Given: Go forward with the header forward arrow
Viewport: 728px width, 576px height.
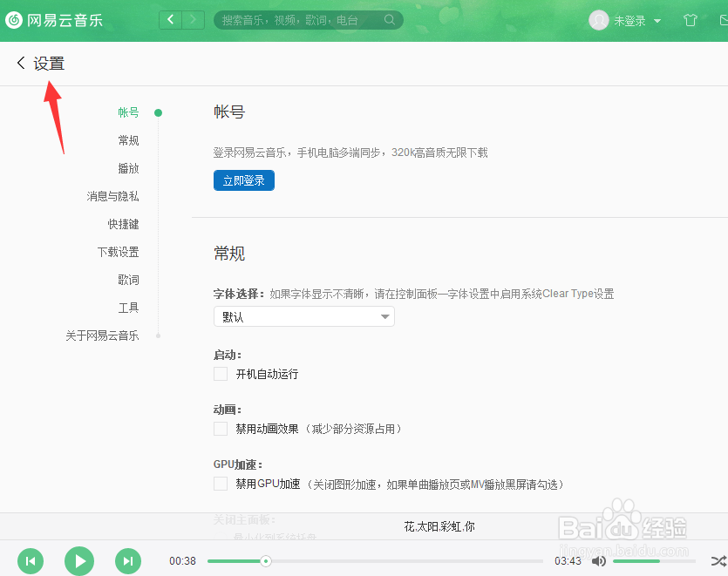Looking at the screenshot, I should point(194,19).
